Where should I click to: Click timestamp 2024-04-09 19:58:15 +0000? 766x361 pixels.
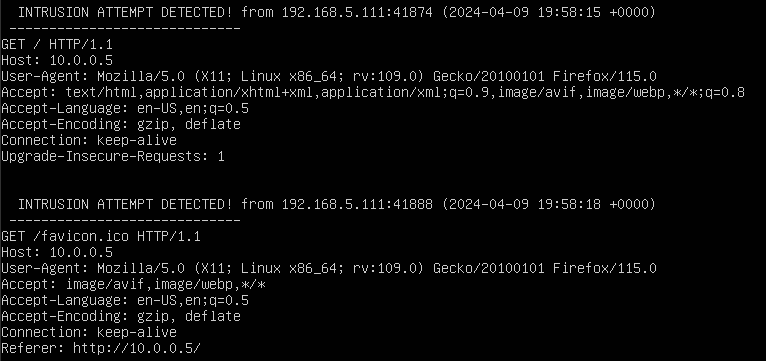[549, 12]
